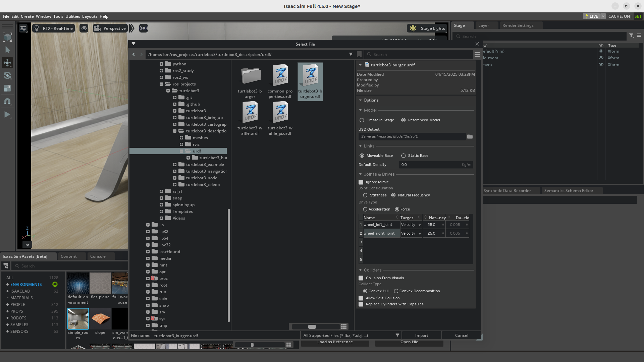Select the Rotate tool in left toolbar

pos(7,75)
